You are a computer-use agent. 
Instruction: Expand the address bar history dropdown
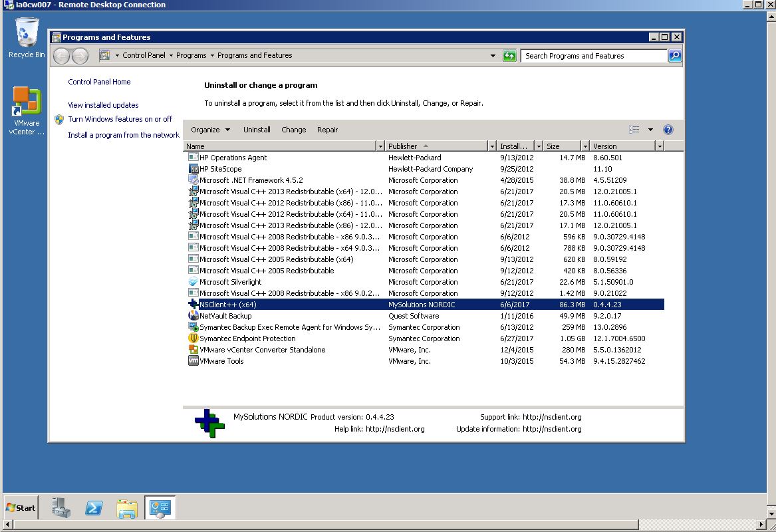(493, 56)
